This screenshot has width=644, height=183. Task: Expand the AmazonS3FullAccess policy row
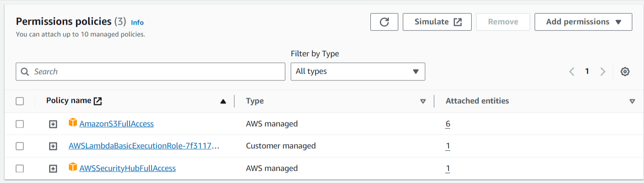coord(53,124)
